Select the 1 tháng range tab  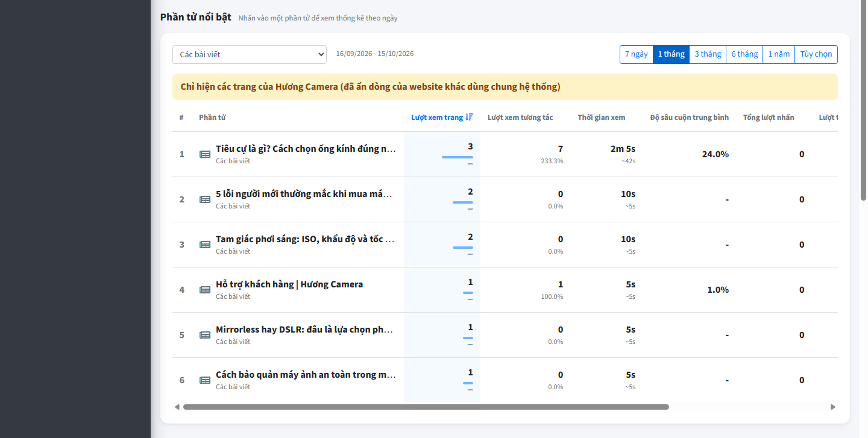point(671,54)
